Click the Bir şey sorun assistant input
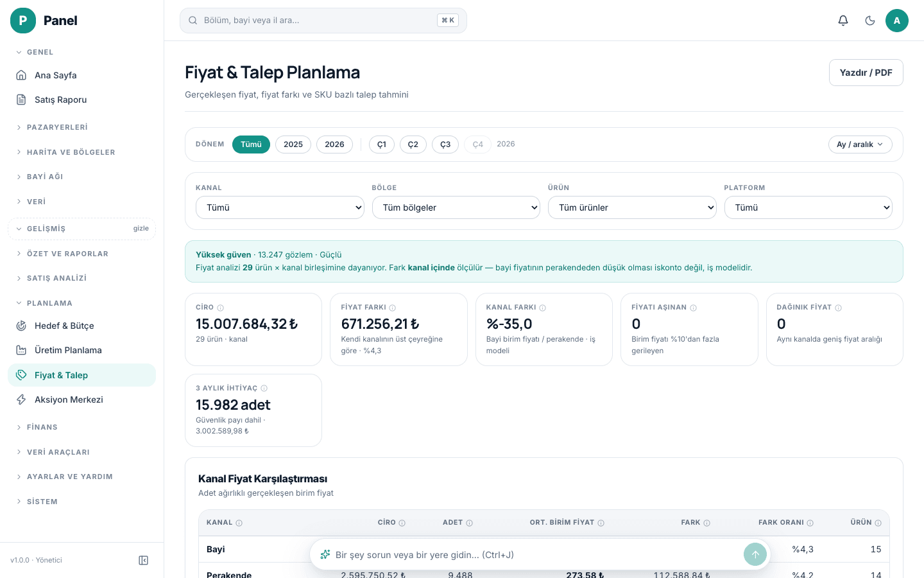Screen dimensions: 924x578 (536, 555)
